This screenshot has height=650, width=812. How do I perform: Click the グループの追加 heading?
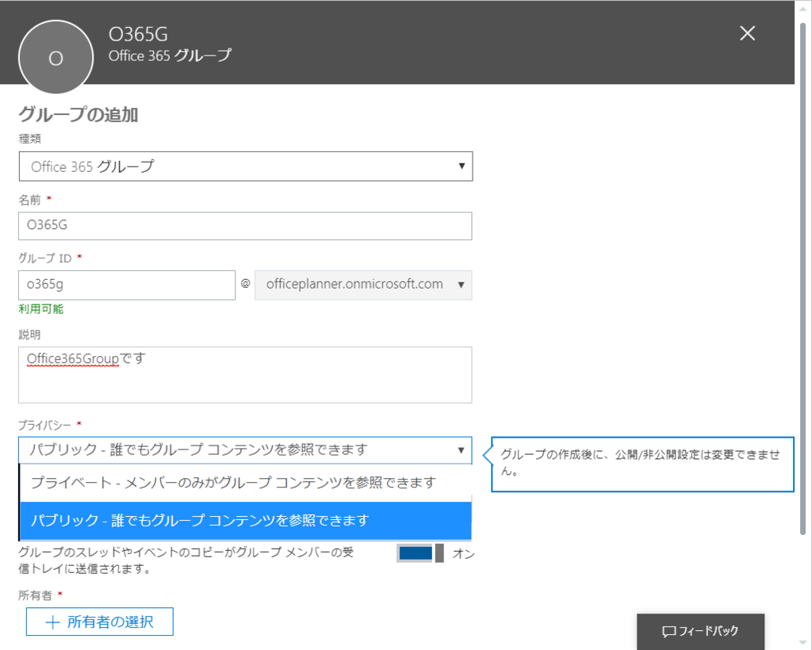[79, 114]
